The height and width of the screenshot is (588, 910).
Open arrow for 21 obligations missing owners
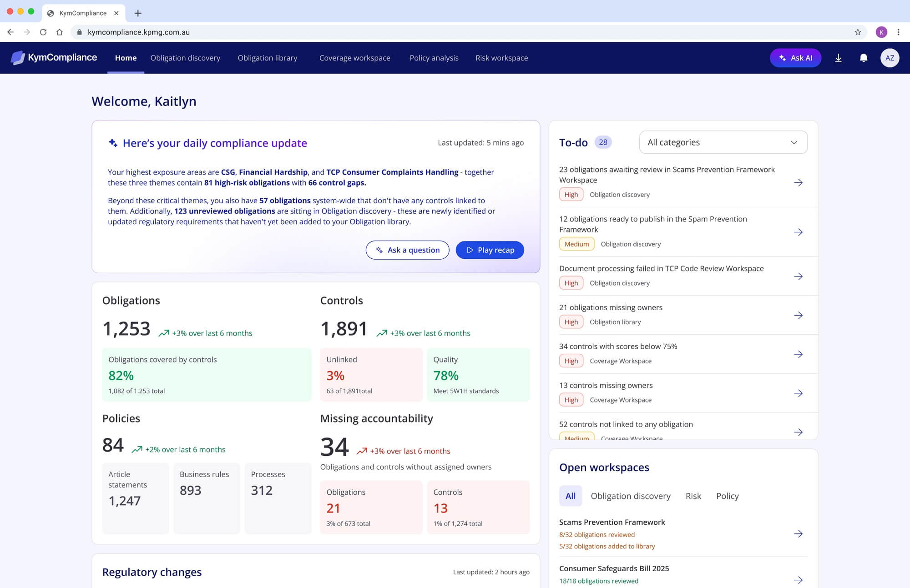(798, 315)
